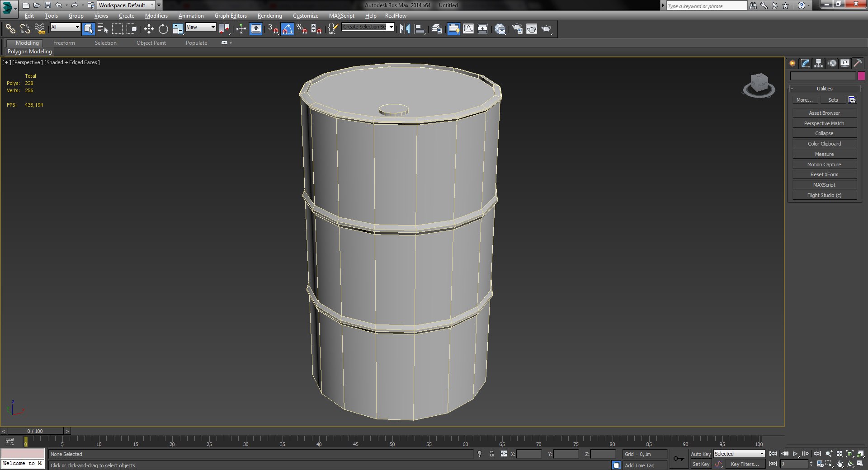The height and width of the screenshot is (470, 868).
Task: Click the Render Production teapot icon
Action: click(x=547, y=29)
